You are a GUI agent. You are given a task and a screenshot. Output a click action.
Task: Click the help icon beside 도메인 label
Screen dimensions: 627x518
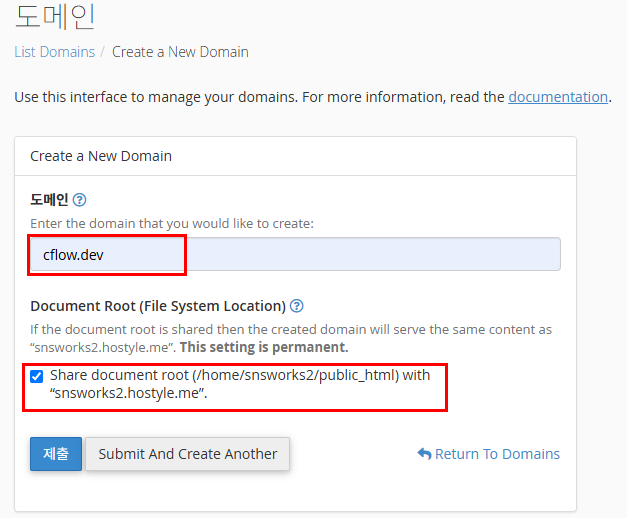point(79,200)
